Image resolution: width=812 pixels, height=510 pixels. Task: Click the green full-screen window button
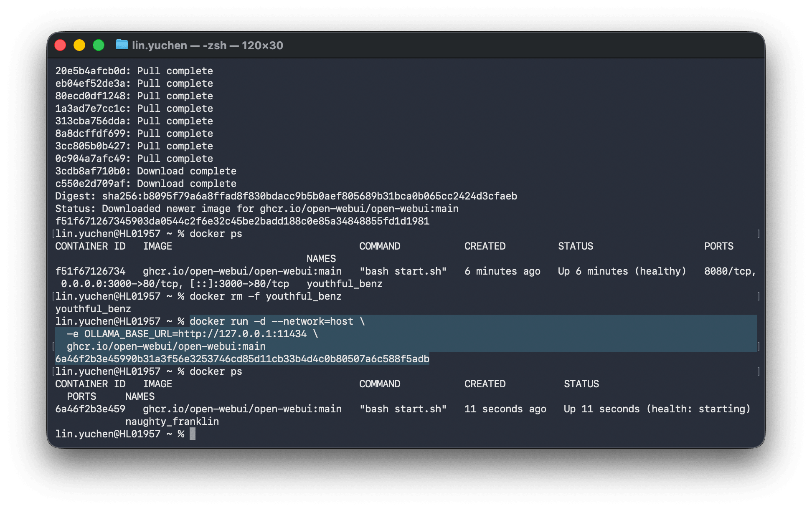click(x=99, y=45)
